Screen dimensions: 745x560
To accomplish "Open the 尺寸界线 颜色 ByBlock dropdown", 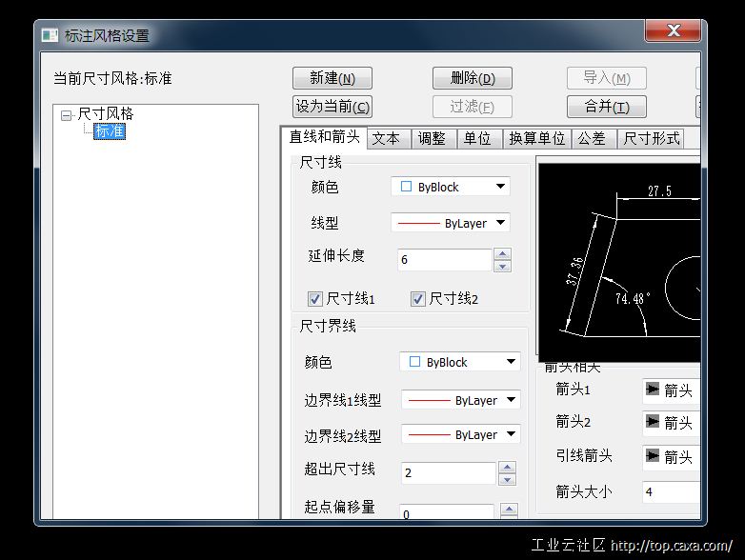I will [460, 362].
